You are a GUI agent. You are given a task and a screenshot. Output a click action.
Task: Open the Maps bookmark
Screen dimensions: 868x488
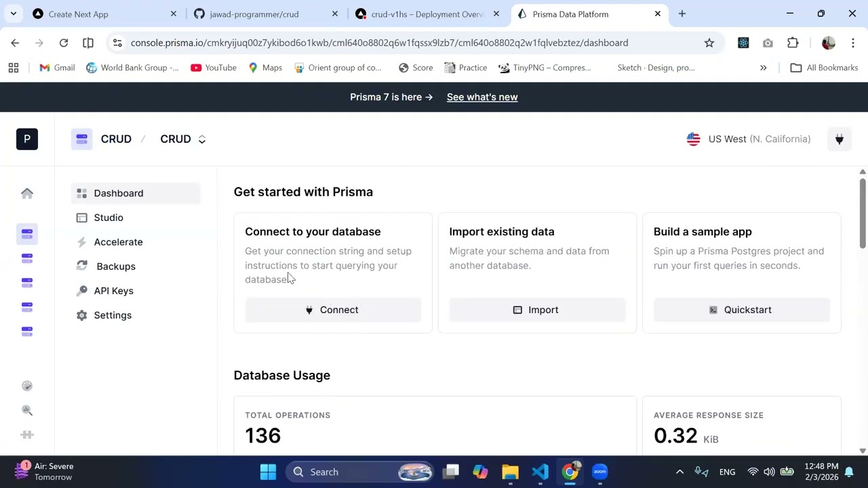[265, 68]
